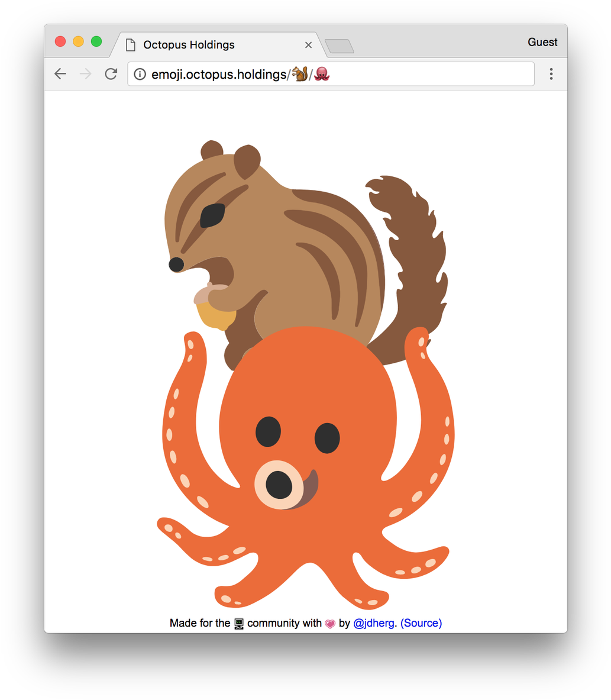
Task: Open a new tab
Action: pyautogui.click(x=339, y=46)
